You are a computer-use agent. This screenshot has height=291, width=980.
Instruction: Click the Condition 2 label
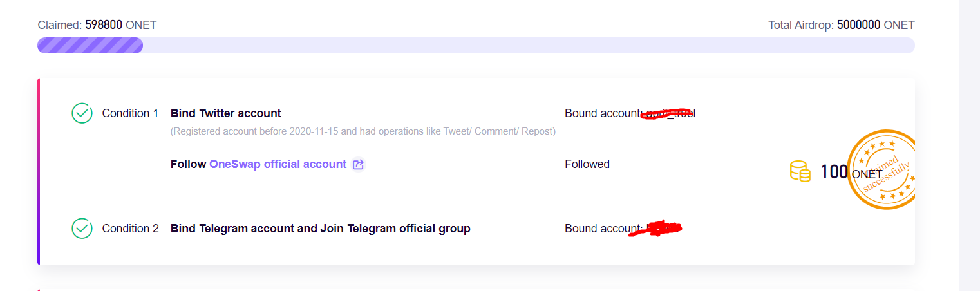[130, 229]
